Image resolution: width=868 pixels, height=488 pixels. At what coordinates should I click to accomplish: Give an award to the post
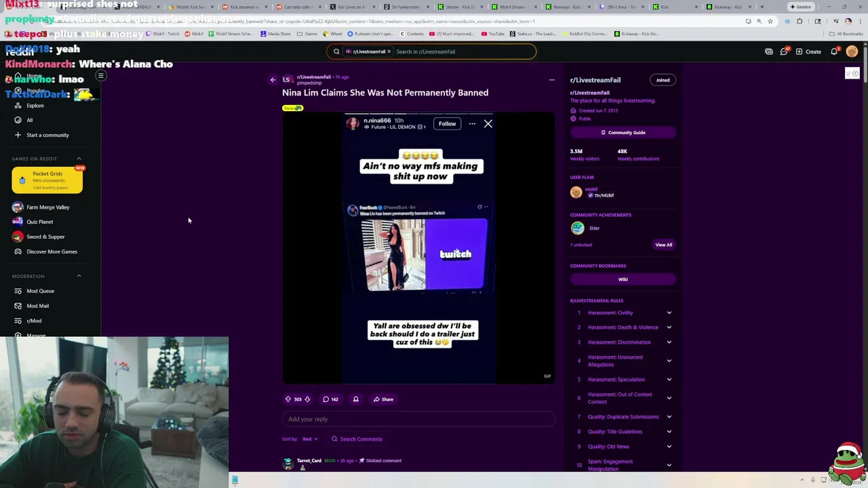[355, 399]
